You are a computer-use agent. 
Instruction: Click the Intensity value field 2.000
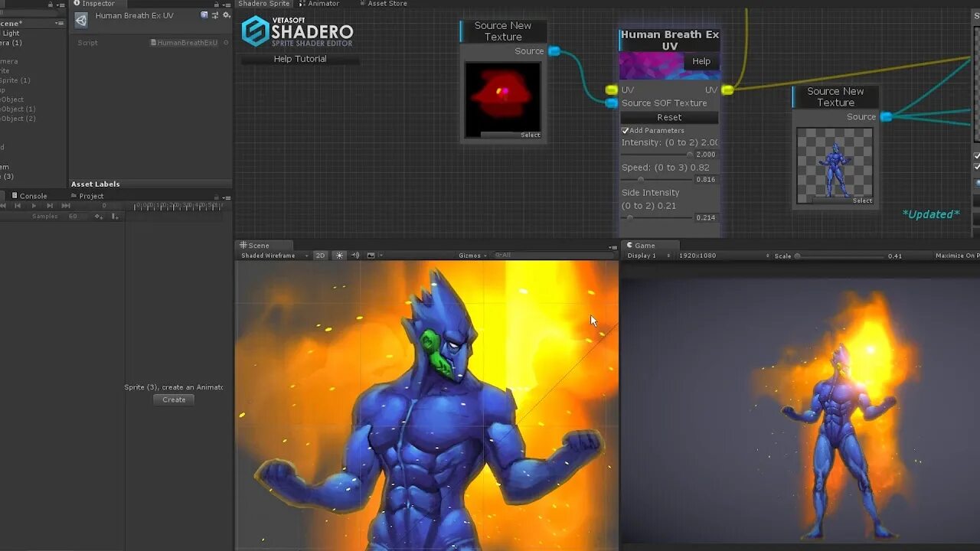706,155
